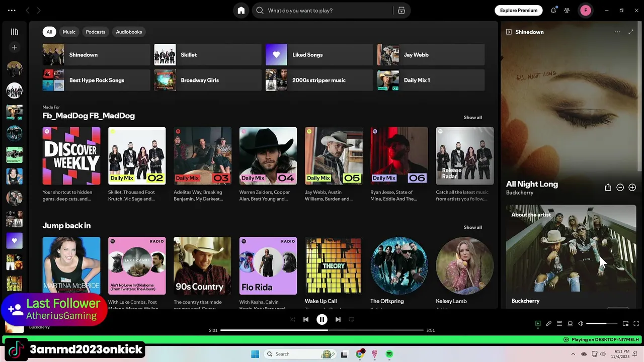644x362 pixels.
Task: Open the profile avatar menu
Action: [586, 11]
